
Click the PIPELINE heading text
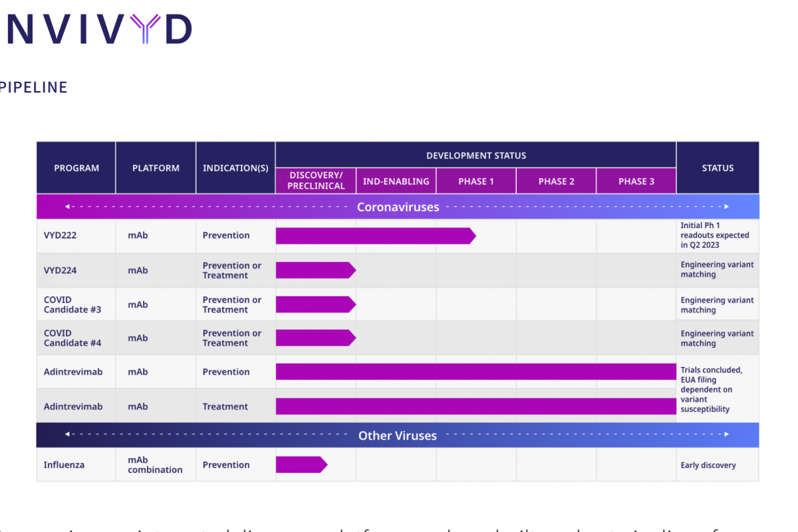tap(33, 87)
